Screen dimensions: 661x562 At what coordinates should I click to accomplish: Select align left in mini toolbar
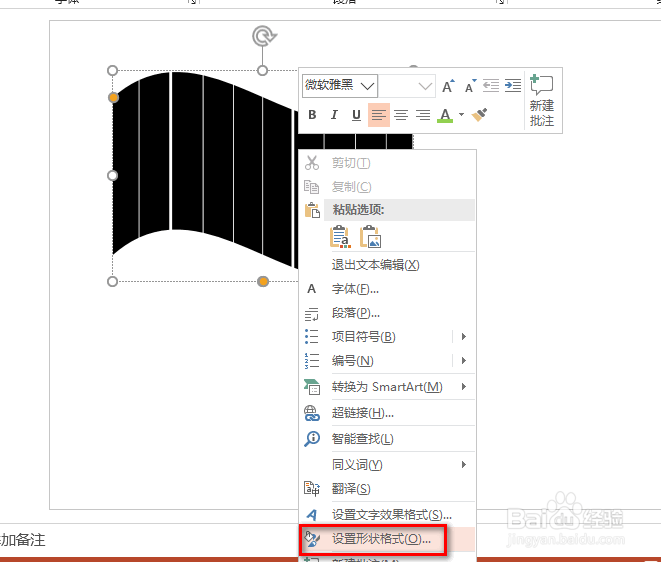pos(379,115)
